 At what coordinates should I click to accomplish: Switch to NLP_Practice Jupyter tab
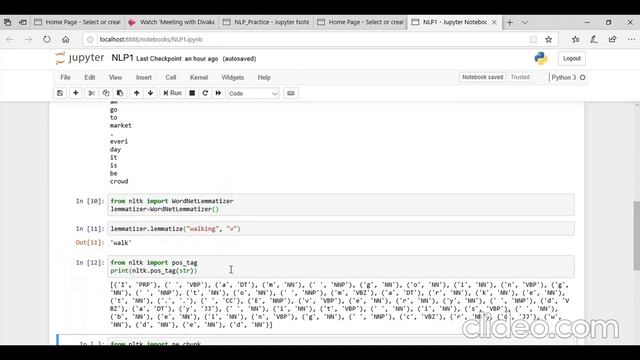(266, 22)
